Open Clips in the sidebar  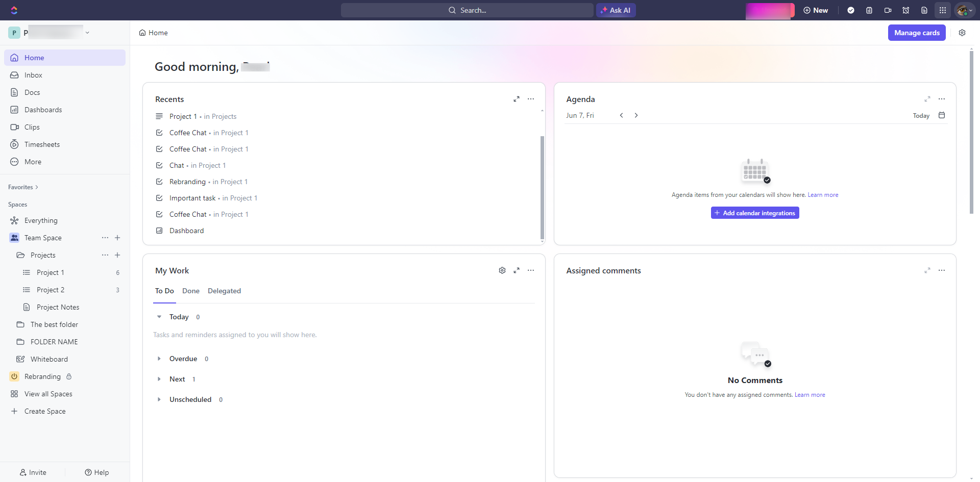[x=65, y=127]
